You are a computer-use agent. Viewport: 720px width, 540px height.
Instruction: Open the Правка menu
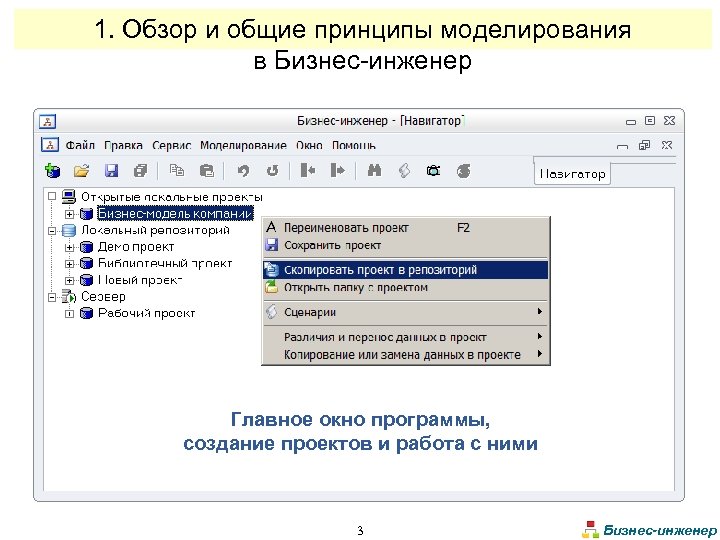[x=123, y=146]
